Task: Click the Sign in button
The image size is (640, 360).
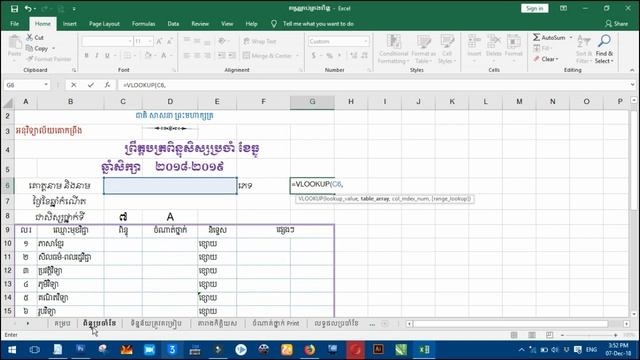Action: pos(534,8)
